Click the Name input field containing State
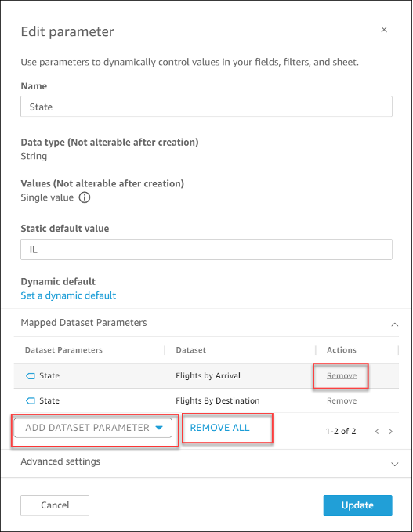Image resolution: width=413 pixels, height=532 pixels. click(206, 107)
